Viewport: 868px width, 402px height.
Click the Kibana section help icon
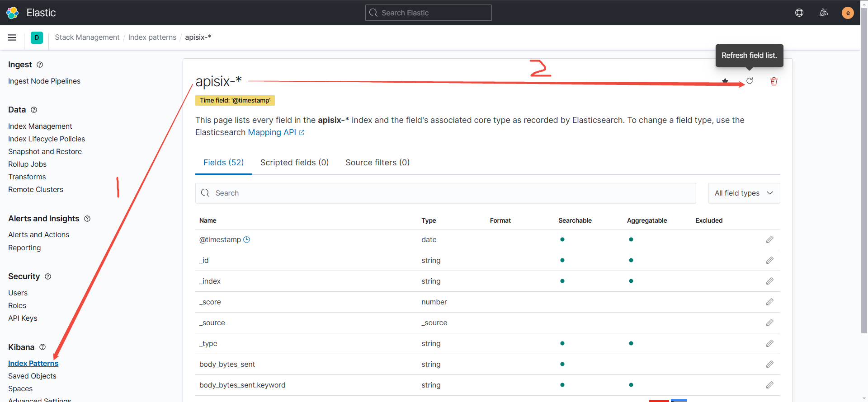42,347
